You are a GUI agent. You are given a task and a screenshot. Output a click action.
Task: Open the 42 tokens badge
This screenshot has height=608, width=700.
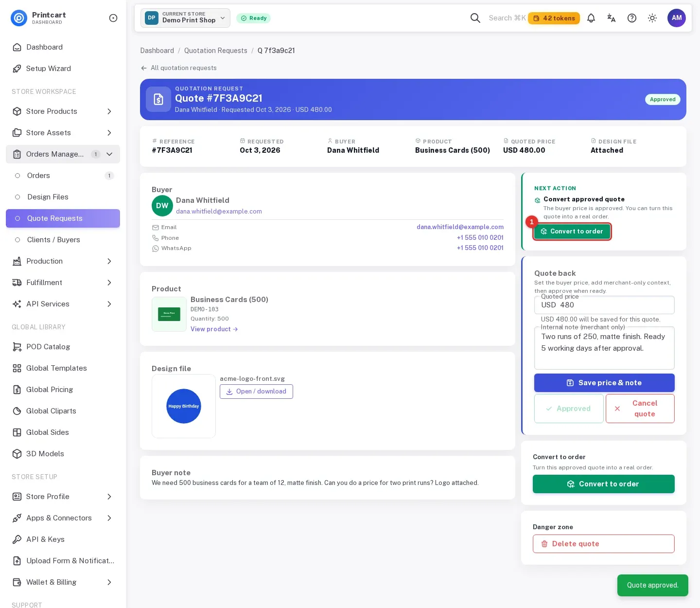tap(554, 18)
